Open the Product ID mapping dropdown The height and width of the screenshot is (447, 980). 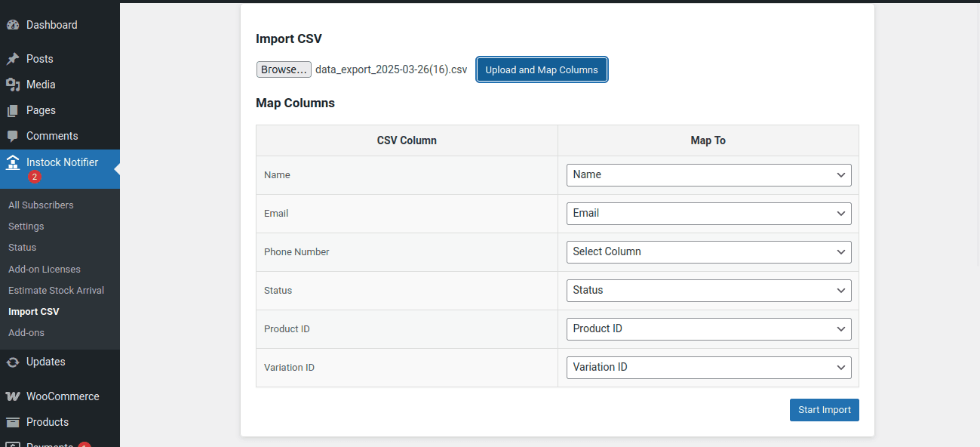pyautogui.click(x=708, y=328)
